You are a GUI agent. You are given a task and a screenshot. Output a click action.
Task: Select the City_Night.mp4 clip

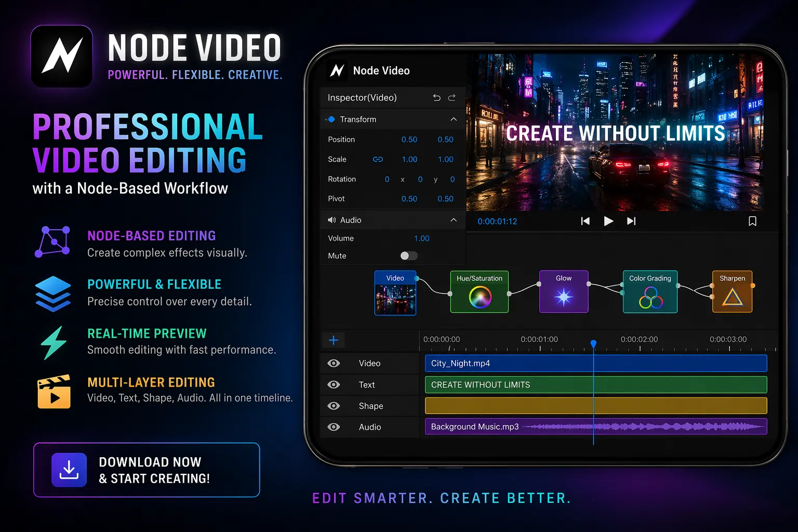click(596, 363)
